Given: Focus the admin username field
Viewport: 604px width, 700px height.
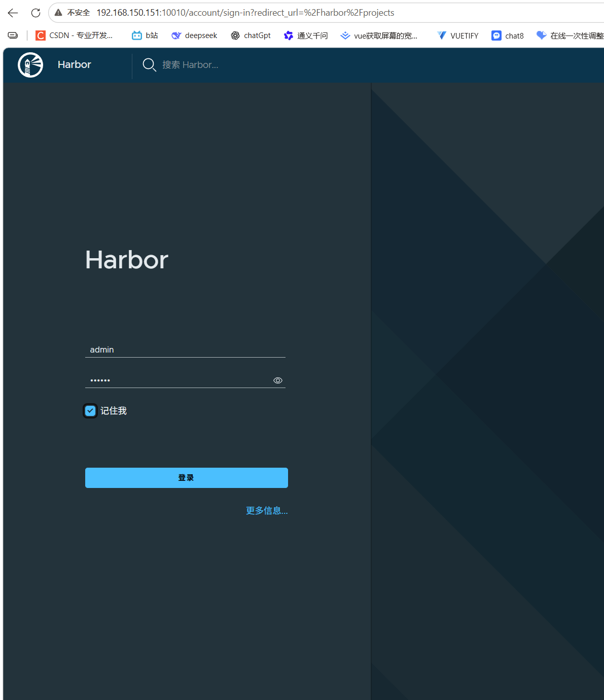Looking at the screenshot, I should (185, 349).
